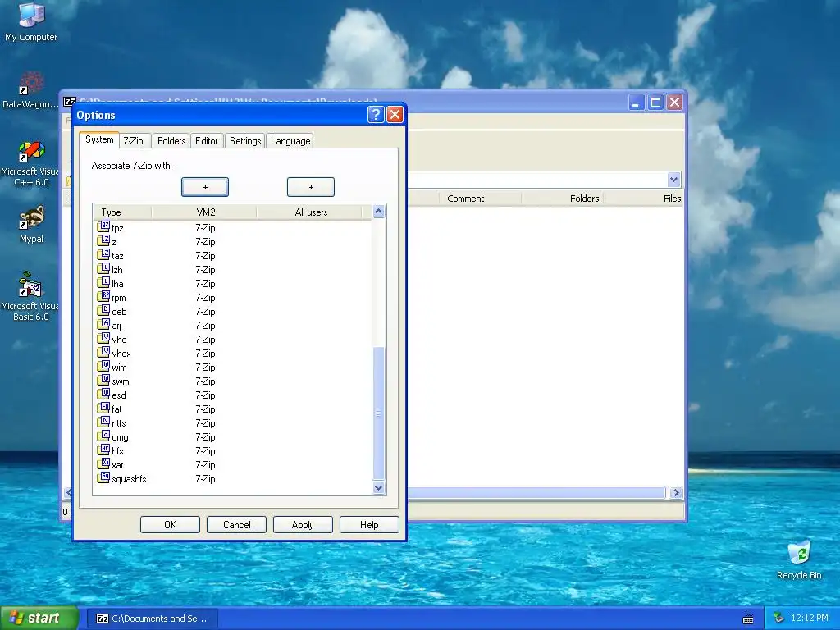Open the Start menu

tap(39, 619)
